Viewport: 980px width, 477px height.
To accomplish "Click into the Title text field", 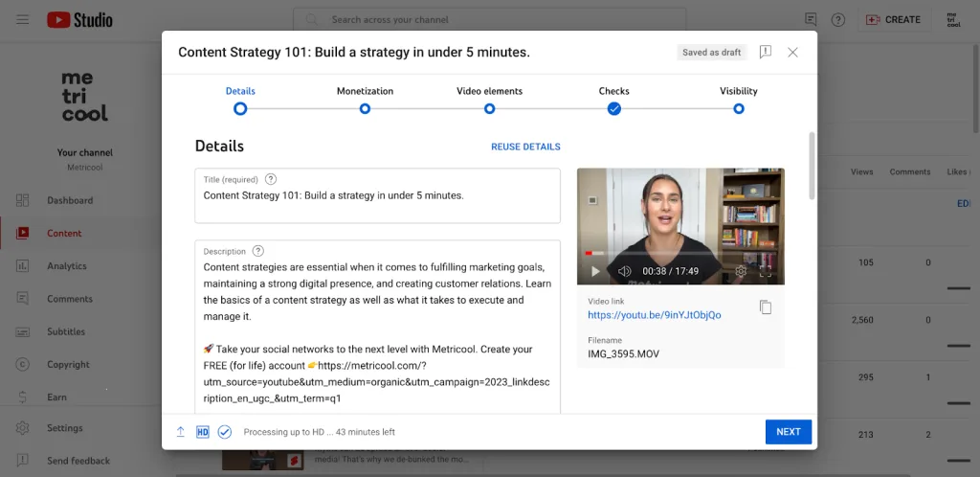I will [x=377, y=196].
